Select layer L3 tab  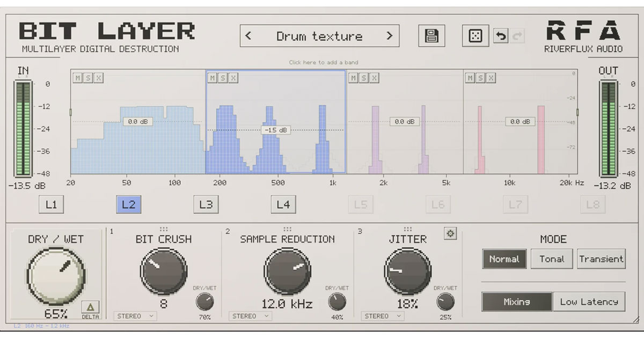pyautogui.click(x=206, y=204)
